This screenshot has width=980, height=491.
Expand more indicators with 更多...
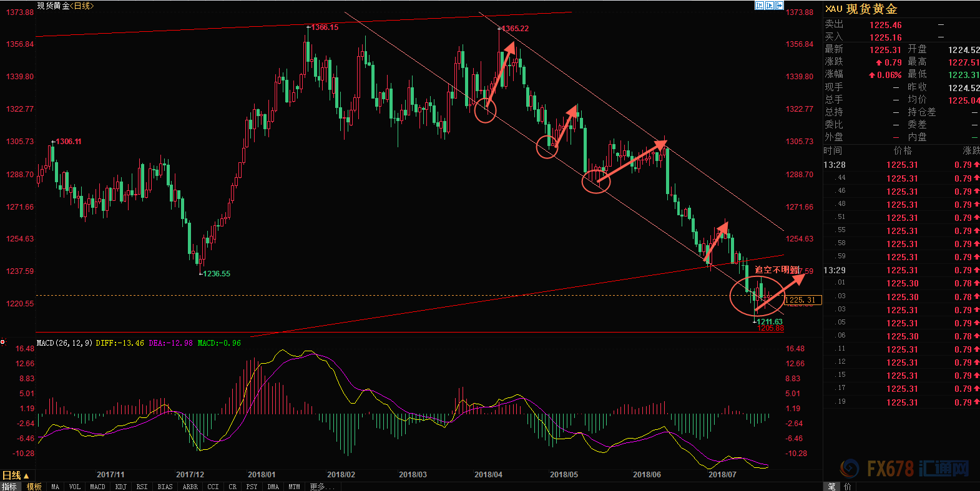click(x=322, y=487)
